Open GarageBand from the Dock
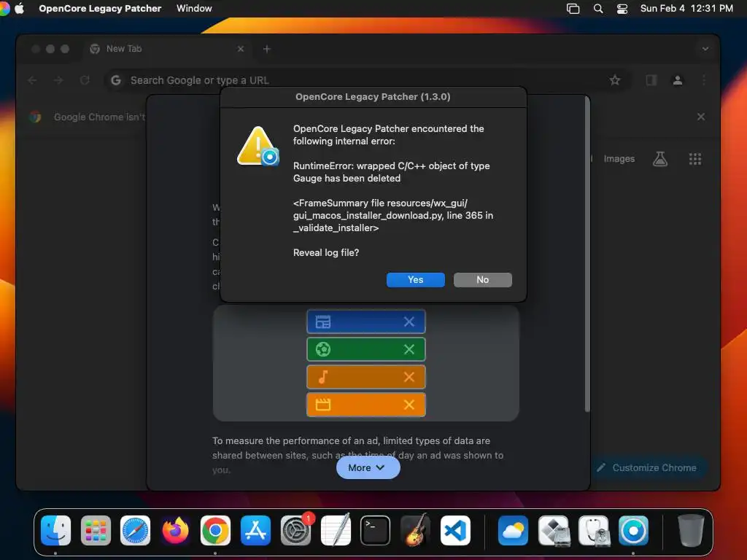The height and width of the screenshot is (560, 747). pyautogui.click(x=415, y=530)
